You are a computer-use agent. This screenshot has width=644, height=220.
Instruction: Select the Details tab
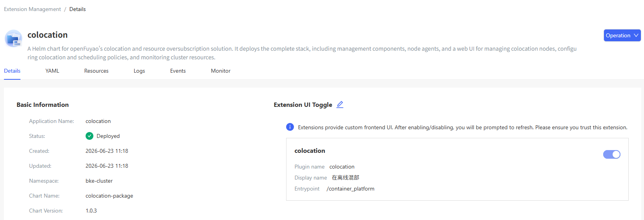pyautogui.click(x=12, y=71)
